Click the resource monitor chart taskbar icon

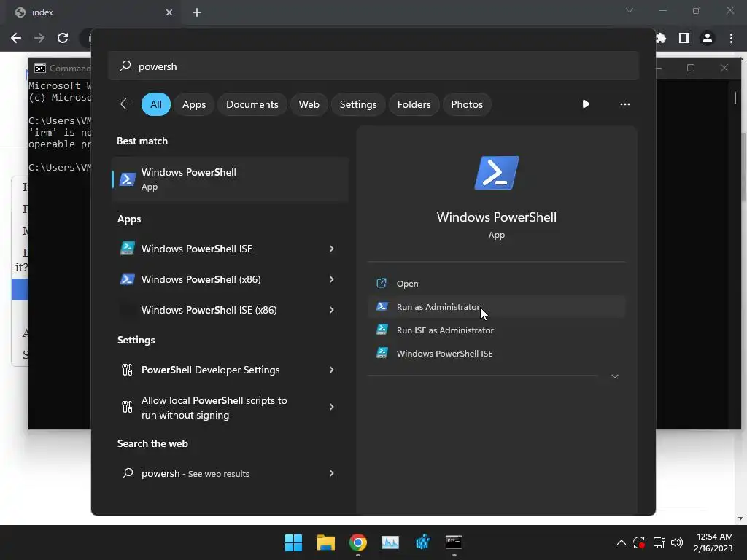[x=390, y=542]
